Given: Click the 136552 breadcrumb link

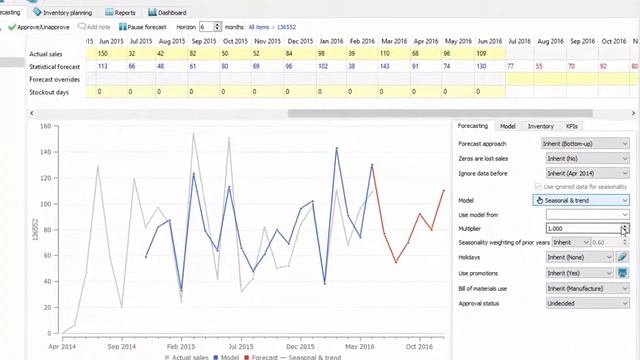Looking at the screenshot, I should point(287,27).
